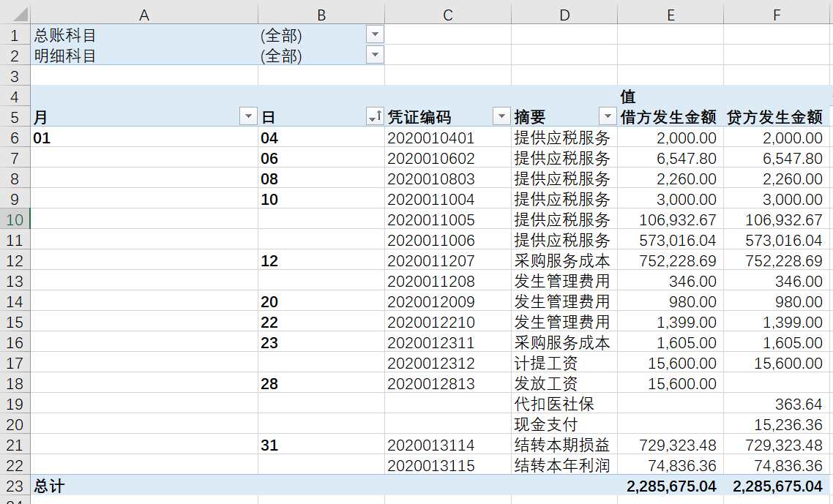This screenshot has width=833, height=504.
Task: Select row 23 header
Action: (15, 486)
